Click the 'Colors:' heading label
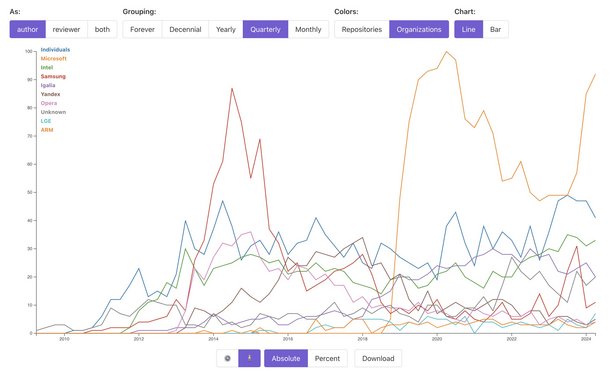 346,12
